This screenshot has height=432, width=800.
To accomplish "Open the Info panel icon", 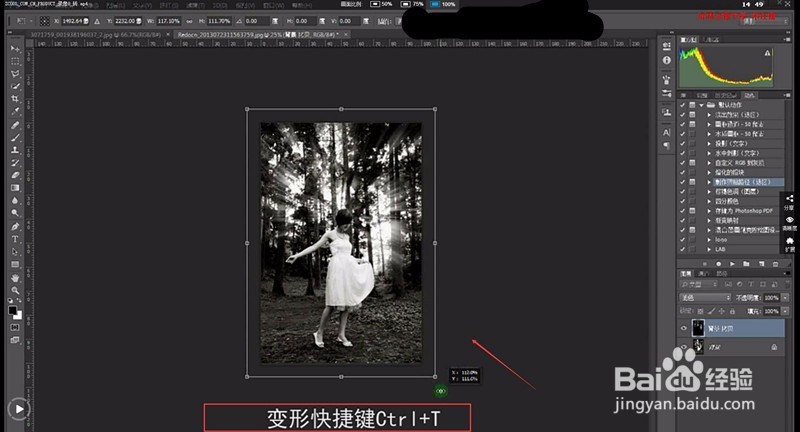I will point(666,60).
